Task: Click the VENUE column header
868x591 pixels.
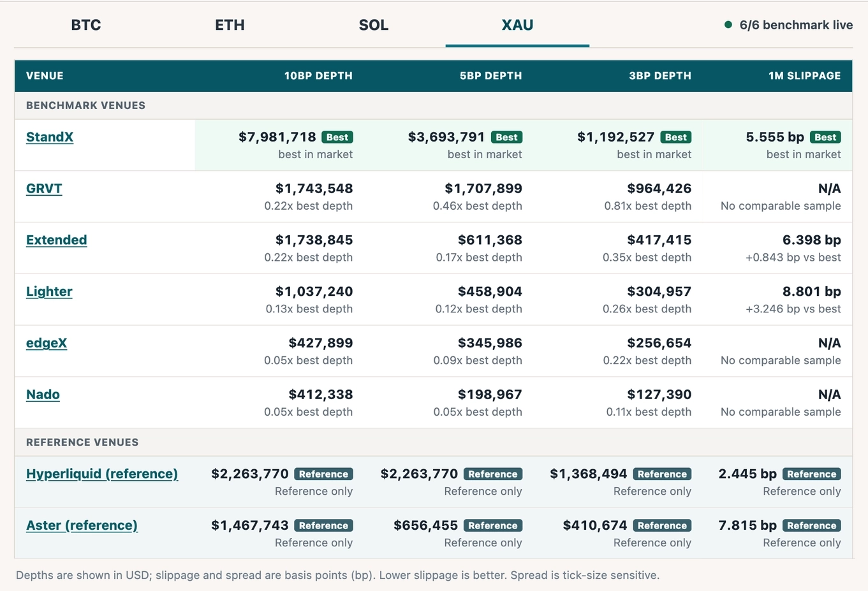Action: pos(45,76)
